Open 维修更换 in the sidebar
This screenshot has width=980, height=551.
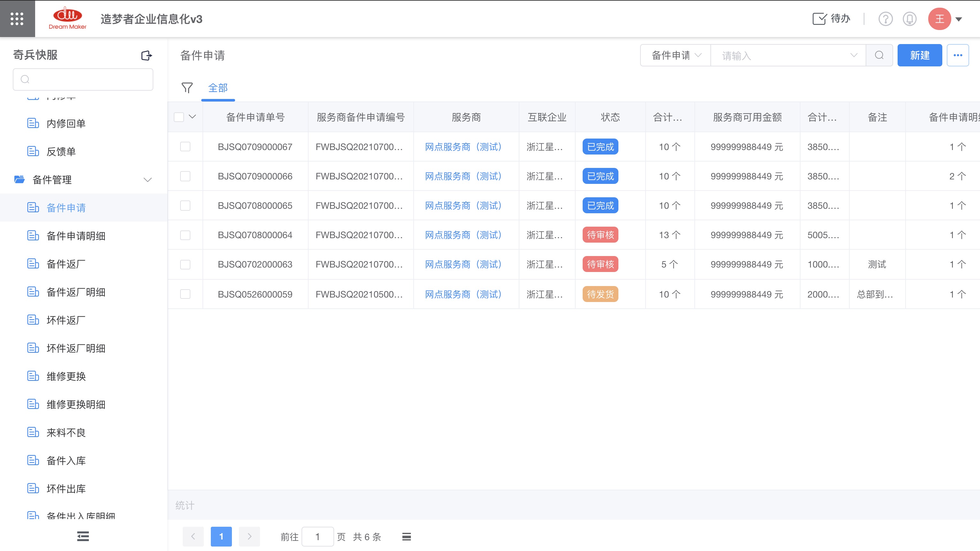66,376
